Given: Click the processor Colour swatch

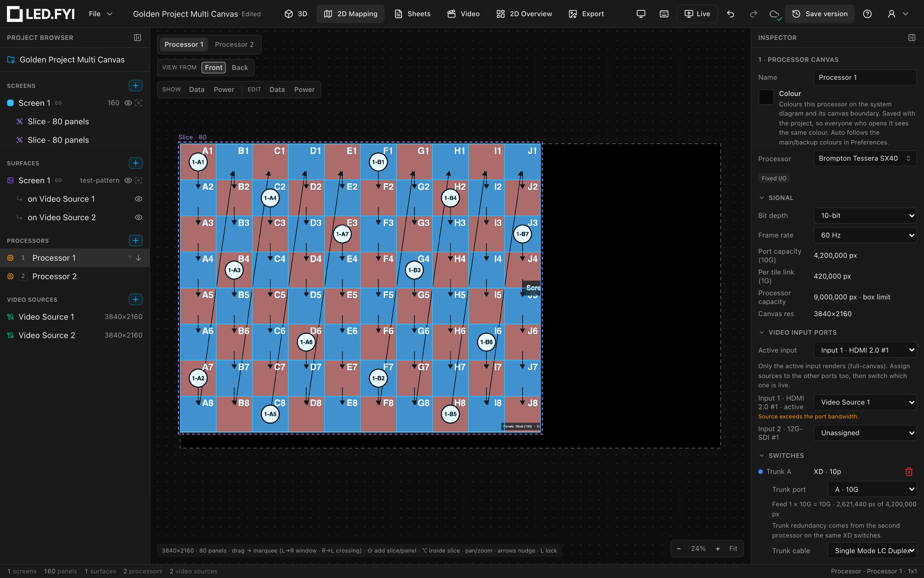Looking at the screenshot, I should tap(766, 97).
